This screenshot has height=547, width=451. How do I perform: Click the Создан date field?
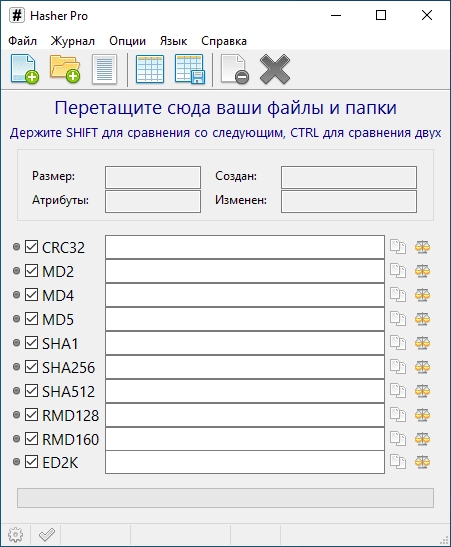point(349,177)
